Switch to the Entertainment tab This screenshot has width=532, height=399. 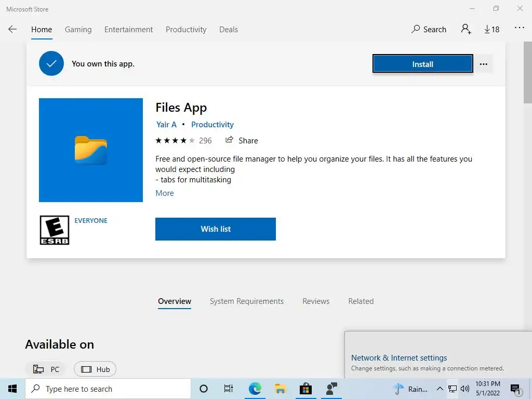[129, 30]
